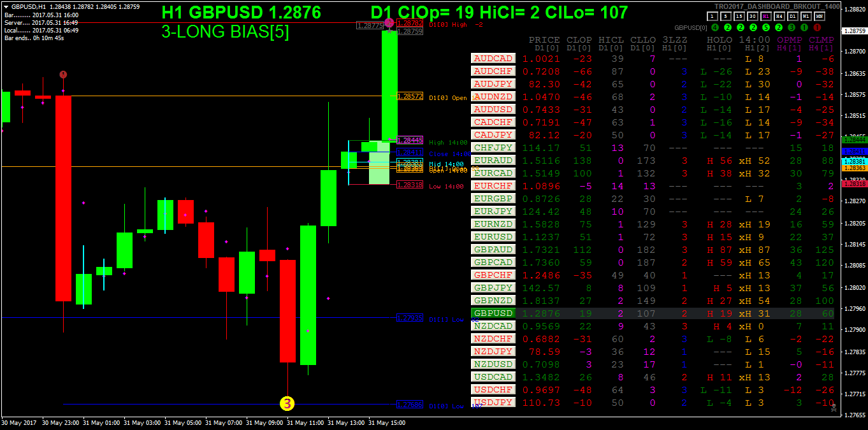The width and height of the screenshot is (868, 430).
Task: Open the AUDCAD symbol button
Action: [x=493, y=58]
